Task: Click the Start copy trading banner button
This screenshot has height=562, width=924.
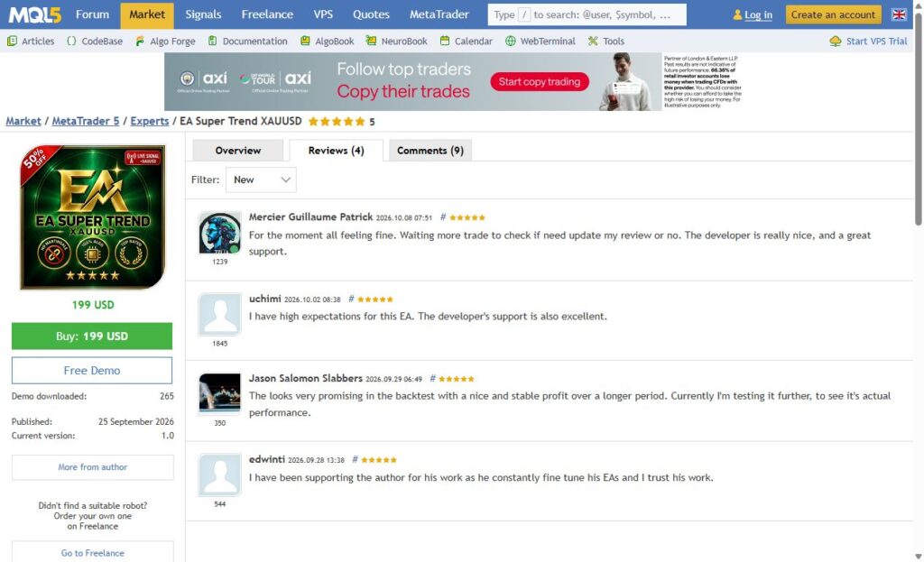Action: 540,82
